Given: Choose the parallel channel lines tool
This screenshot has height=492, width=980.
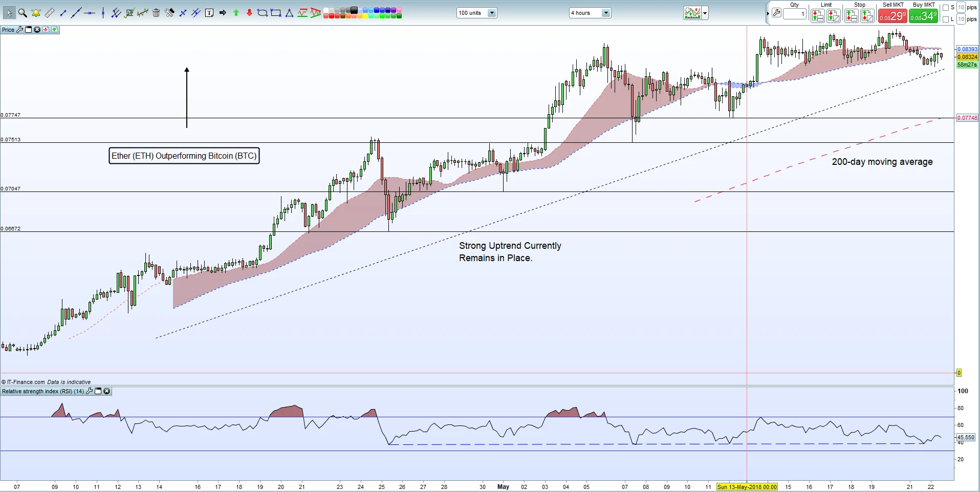Looking at the screenshot, I should click(x=116, y=13).
